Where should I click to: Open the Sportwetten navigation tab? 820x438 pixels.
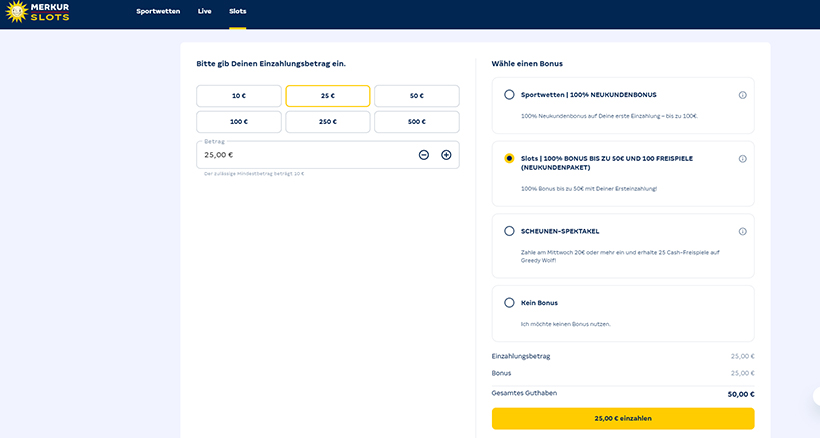[159, 11]
